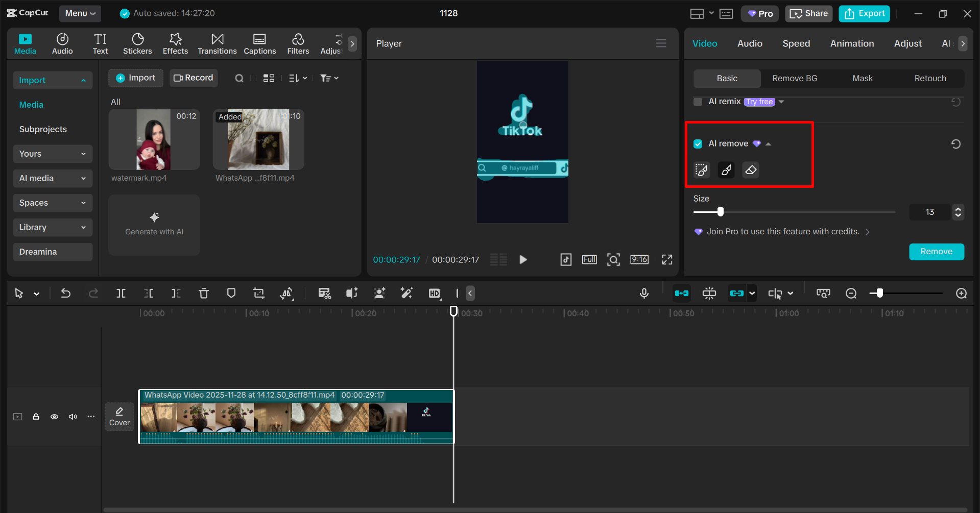Select the Filters tool
Screen dimensions: 980x513
298,43
